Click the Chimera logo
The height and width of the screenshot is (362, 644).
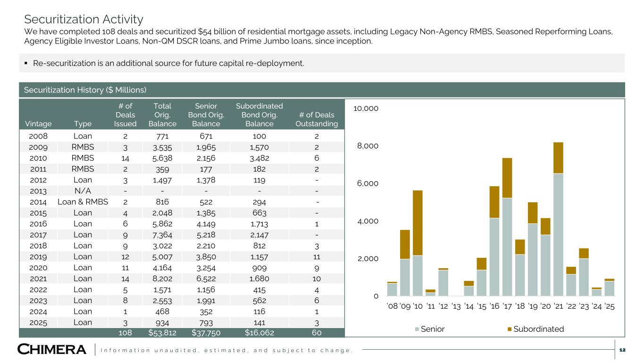click(x=52, y=349)
